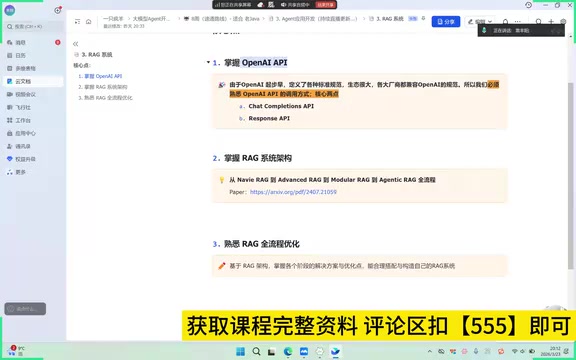Click the search icon at top right
Viewport: 576px width, 360px height.
(538, 22)
